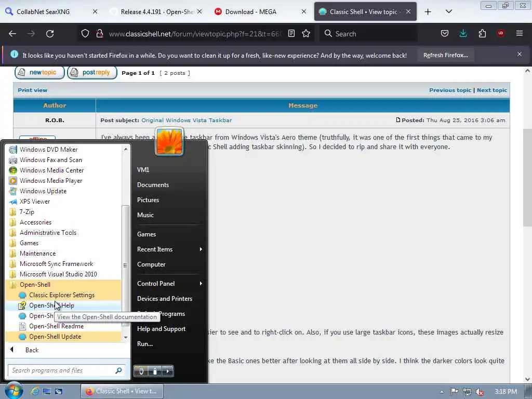Open the Firefox downloads arrow
Screen dimensions: 532x399
coord(463,34)
